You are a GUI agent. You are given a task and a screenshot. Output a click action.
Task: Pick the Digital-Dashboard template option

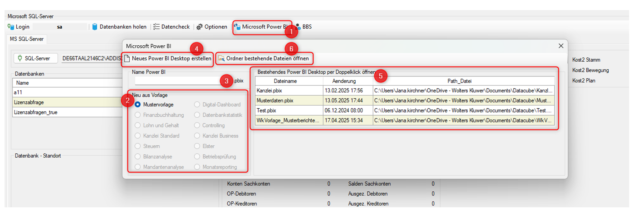tap(197, 105)
